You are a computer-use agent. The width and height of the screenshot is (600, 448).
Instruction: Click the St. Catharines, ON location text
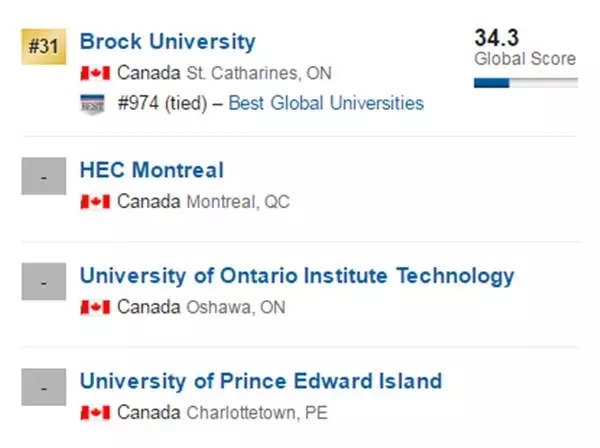coord(259,73)
